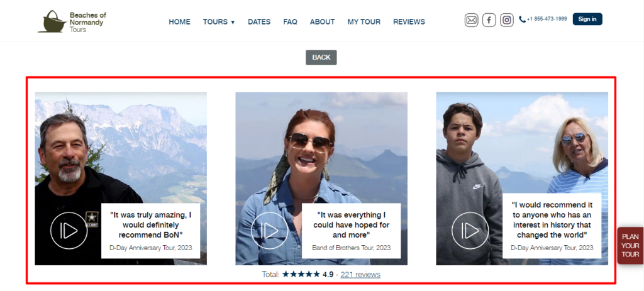Open the Dates menu item

tap(259, 22)
